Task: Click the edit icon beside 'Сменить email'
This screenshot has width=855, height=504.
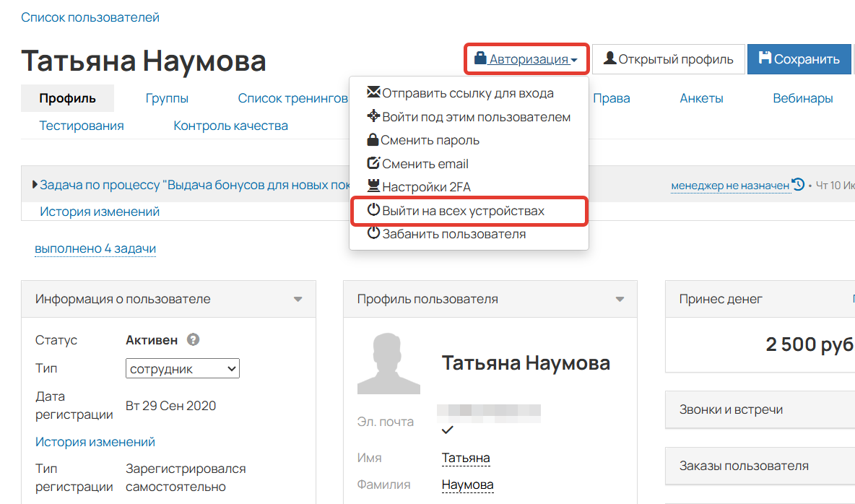Action: pos(373,163)
